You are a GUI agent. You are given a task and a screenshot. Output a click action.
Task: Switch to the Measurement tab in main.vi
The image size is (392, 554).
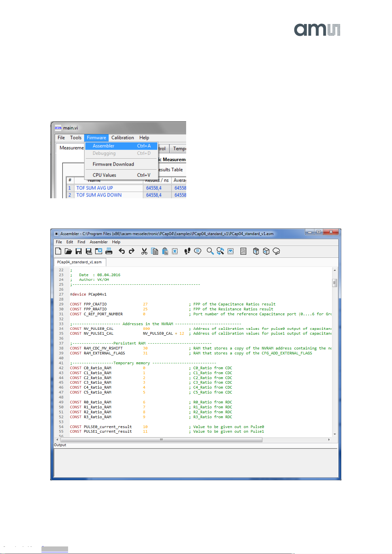coord(71,148)
